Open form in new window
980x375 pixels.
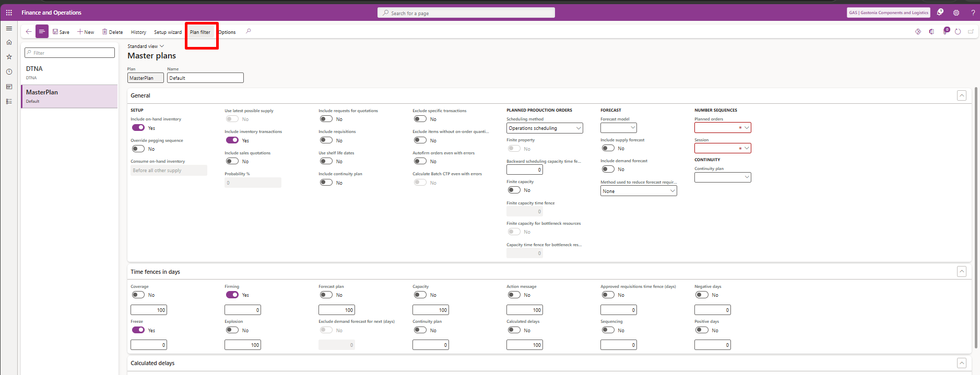coord(971,32)
